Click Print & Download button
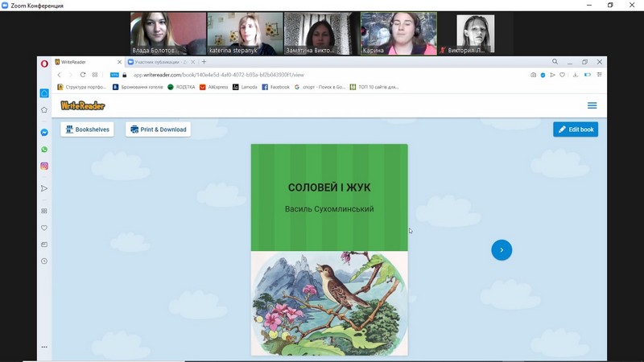 [158, 130]
